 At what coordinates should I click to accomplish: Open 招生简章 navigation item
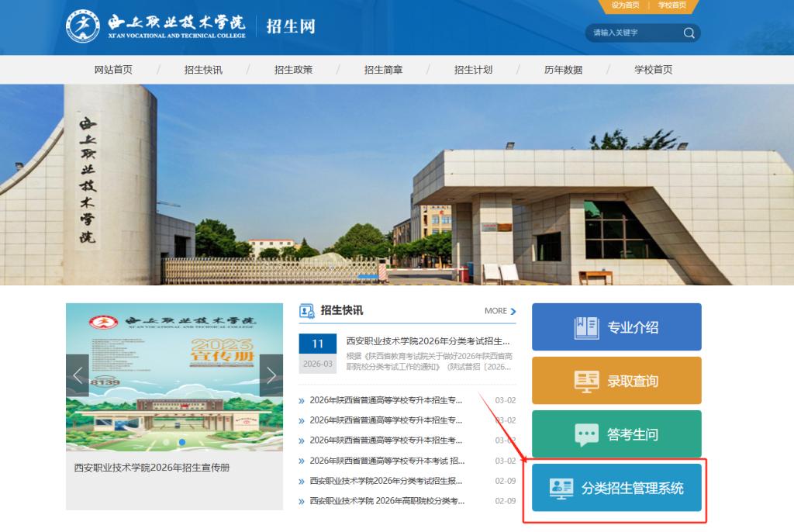click(383, 70)
